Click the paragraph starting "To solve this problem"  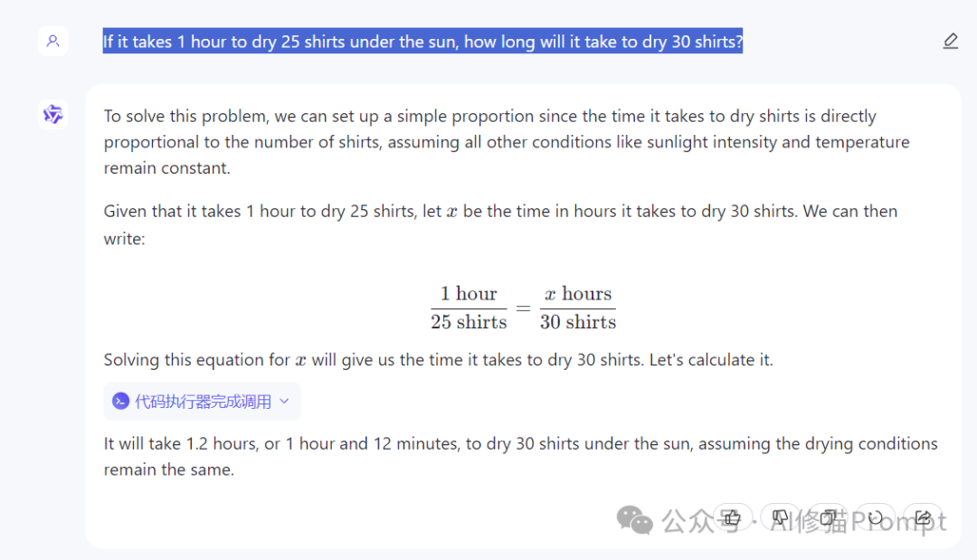[x=507, y=142]
